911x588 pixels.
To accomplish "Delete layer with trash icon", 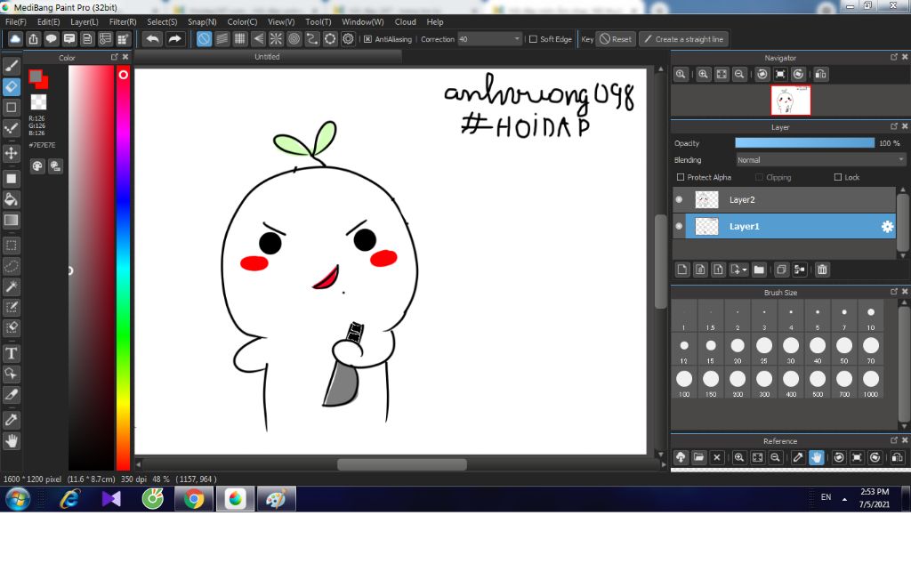I will pyautogui.click(x=822, y=270).
